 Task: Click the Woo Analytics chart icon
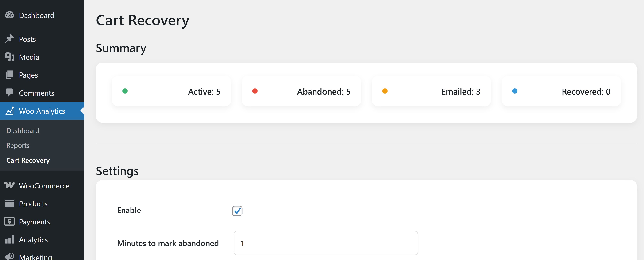(x=9, y=111)
